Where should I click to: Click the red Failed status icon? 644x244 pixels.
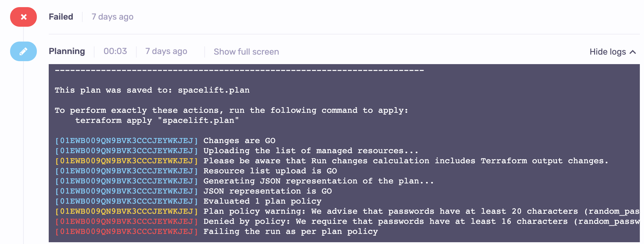(23, 17)
